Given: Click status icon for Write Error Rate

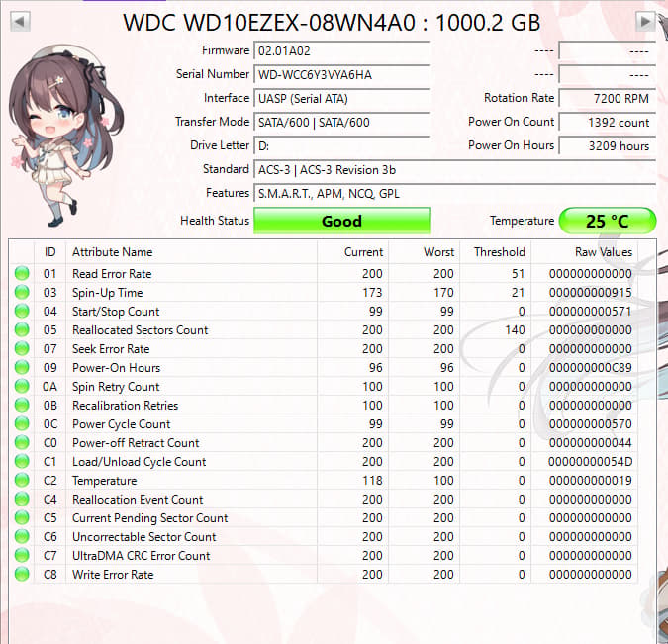Looking at the screenshot, I should tap(22, 574).
